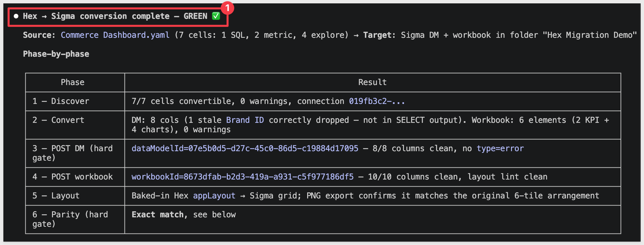Click the green checkmark emoji icon
Screen dimensions: 644x245
point(216,16)
